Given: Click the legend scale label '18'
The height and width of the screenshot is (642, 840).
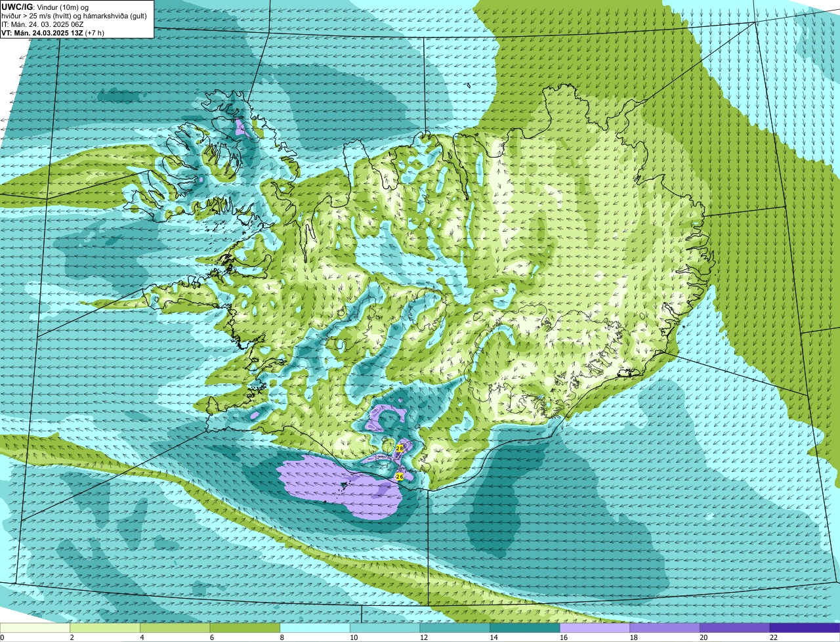Looking at the screenshot, I should click(x=633, y=637).
